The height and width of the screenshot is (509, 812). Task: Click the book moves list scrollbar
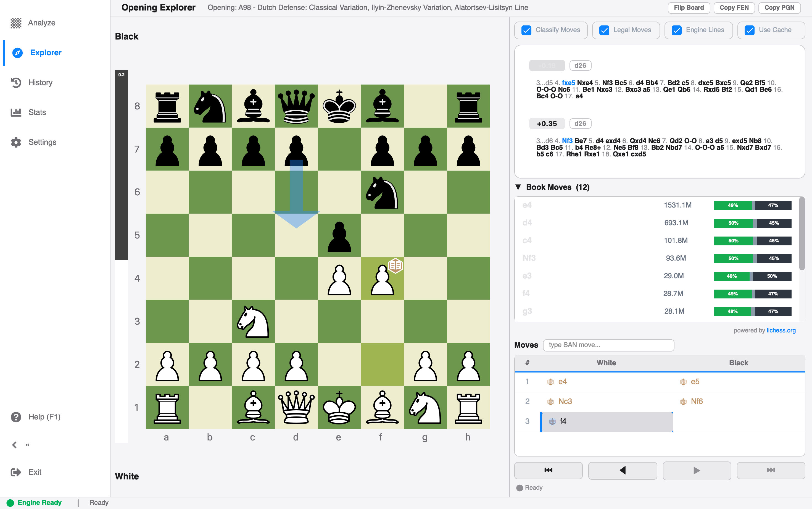[802, 233]
